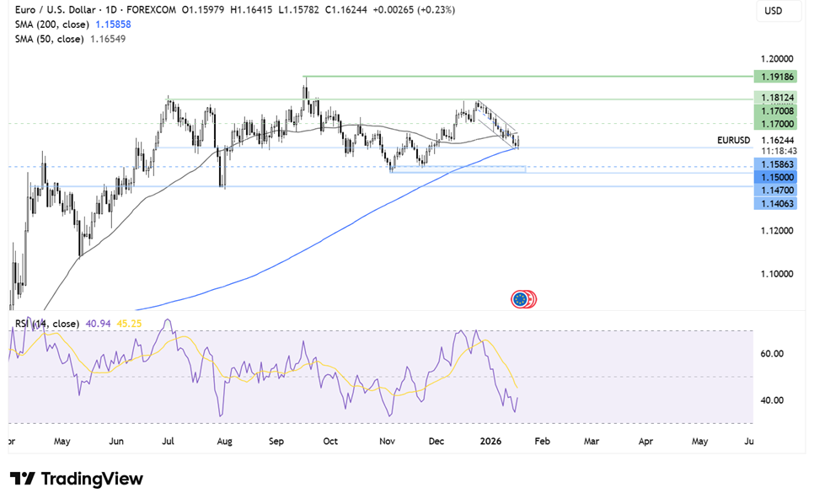Click the TradingView logo
The width and height of the screenshot is (814, 504).
77,479
